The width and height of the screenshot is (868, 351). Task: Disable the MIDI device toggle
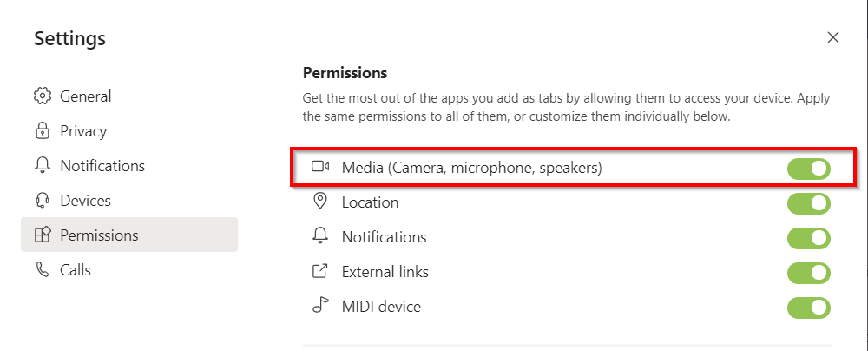pos(808,308)
